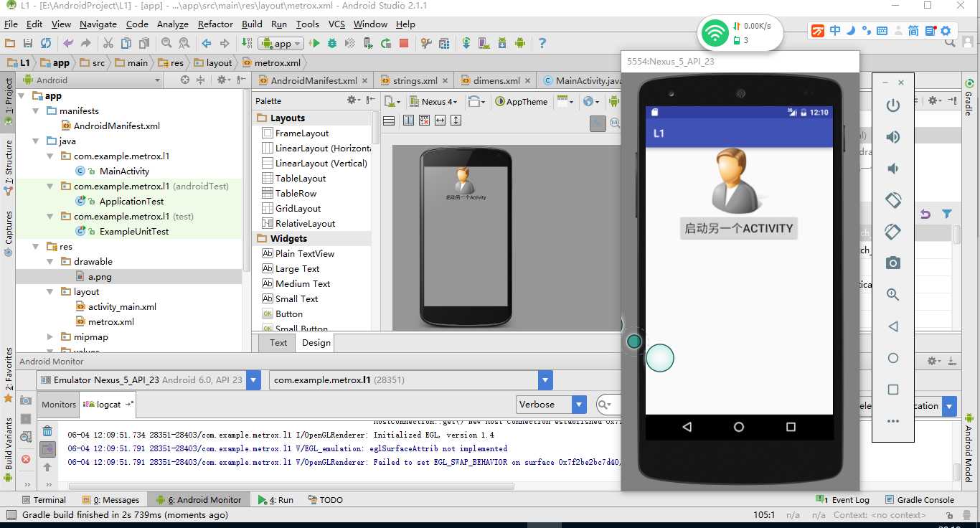Image resolution: width=980 pixels, height=528 pixels.
Task: Open Gradle Console
Action: point(919,499)
